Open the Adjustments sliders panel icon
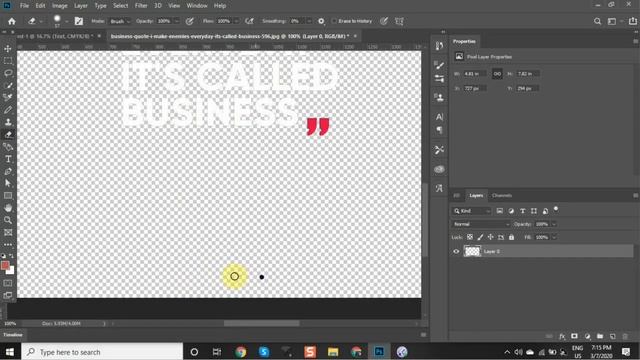Viewport: 640px width, 360px height. pyautogui.click(x=439, y=78)
